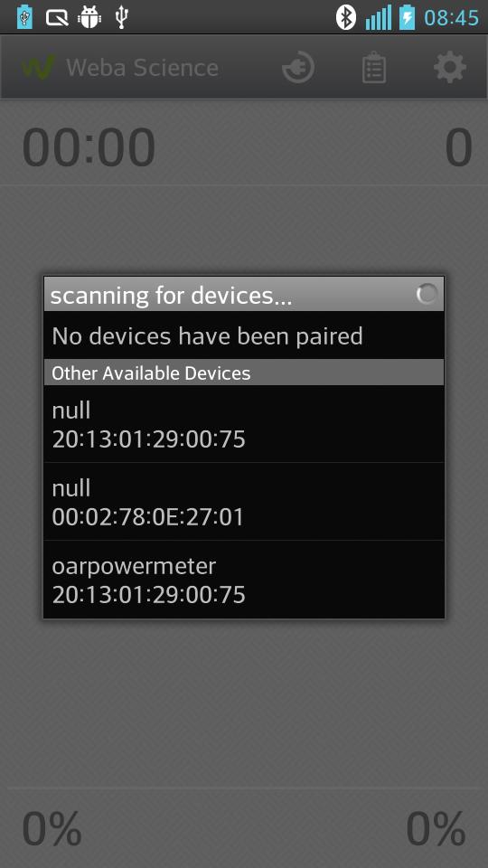Tap the charging battery icon near clock

[x=408, y=17]
